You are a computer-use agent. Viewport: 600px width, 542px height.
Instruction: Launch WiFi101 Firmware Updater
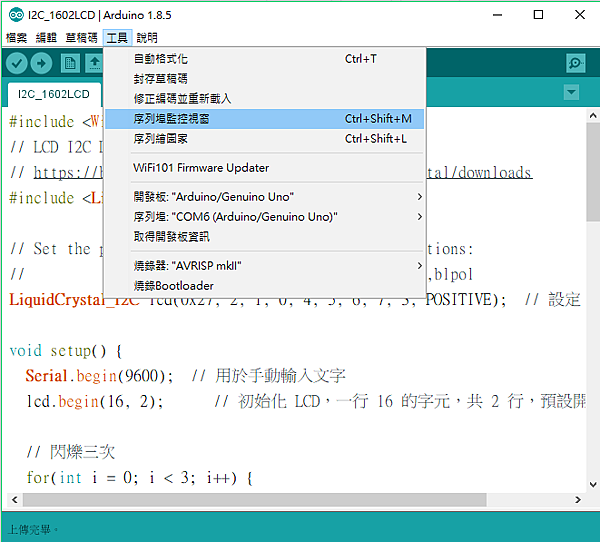click(x=264, y=168)
